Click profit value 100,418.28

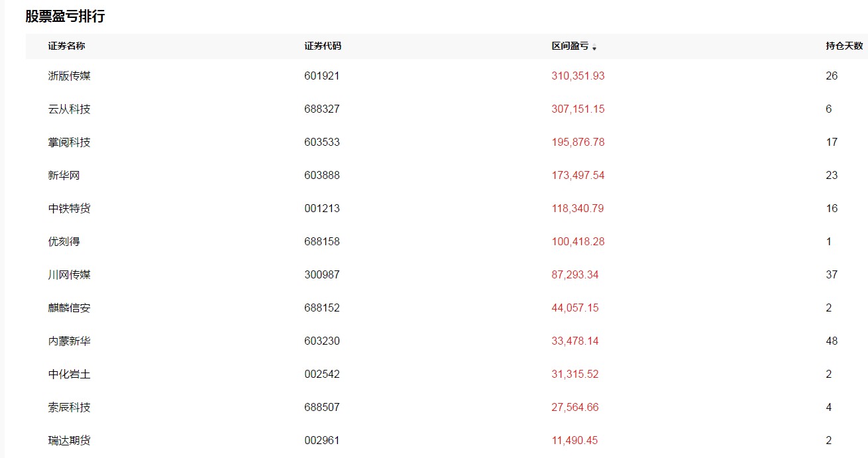coord(578,241)
